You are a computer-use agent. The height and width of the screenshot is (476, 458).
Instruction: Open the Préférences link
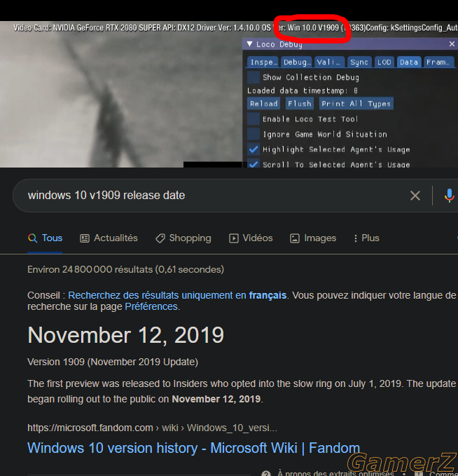[x=151, y=306]
